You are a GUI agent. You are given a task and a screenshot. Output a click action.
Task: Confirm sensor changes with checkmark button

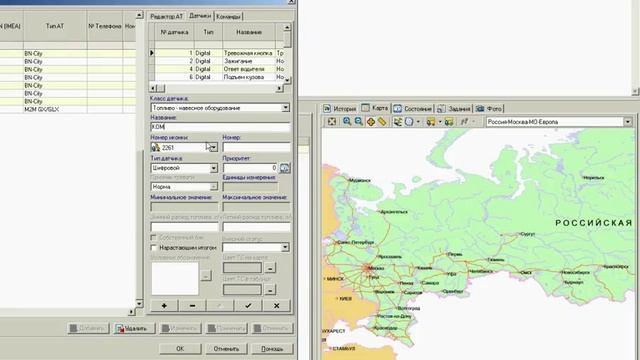[x=248, y=305]
